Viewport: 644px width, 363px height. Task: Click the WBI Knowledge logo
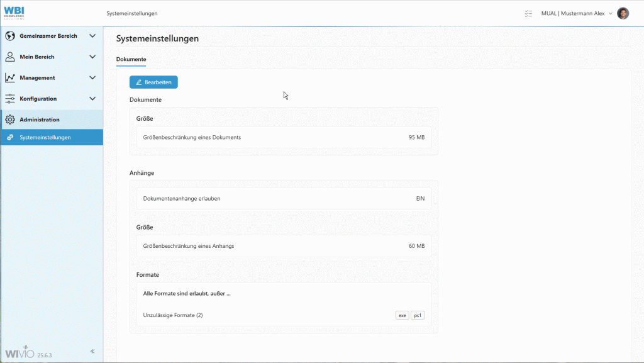coord(14,12)
